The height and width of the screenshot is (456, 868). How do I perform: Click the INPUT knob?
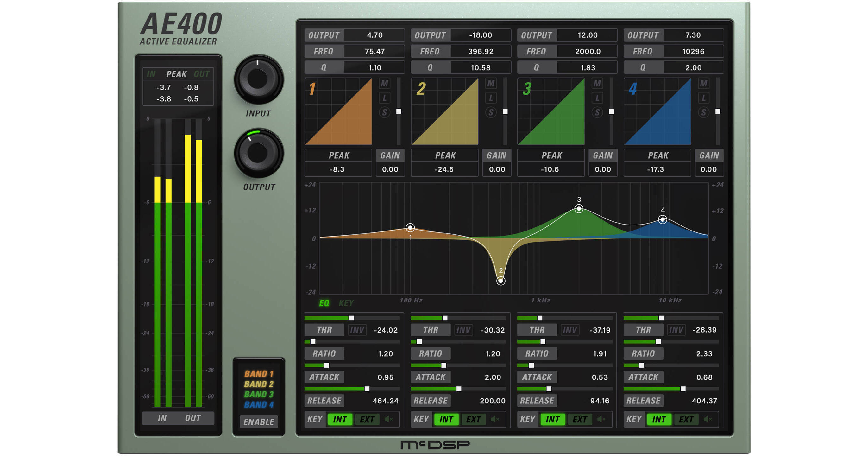coord(258,79)
